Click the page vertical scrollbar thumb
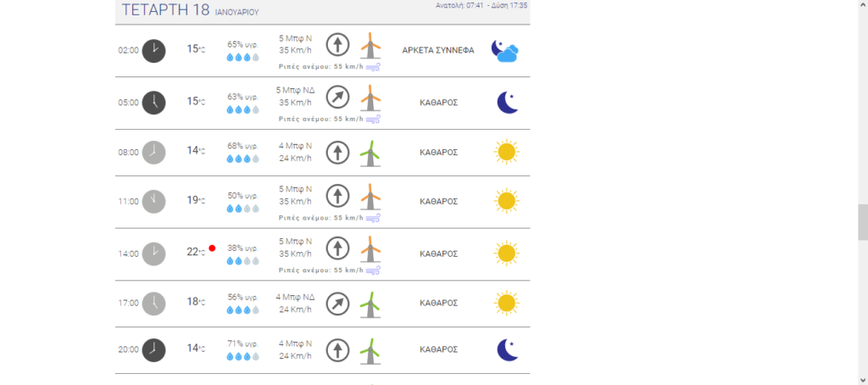 click(862, 222)
